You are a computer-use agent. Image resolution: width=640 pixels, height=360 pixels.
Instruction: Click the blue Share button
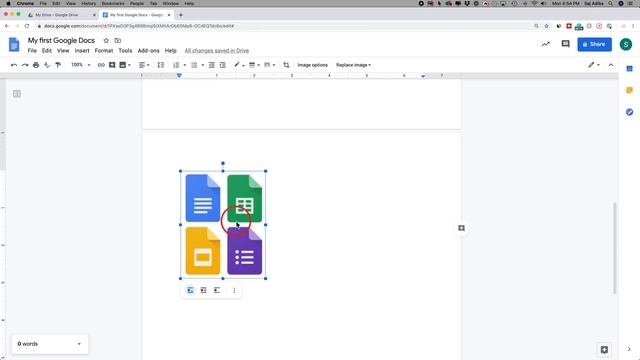coord(594,44)
